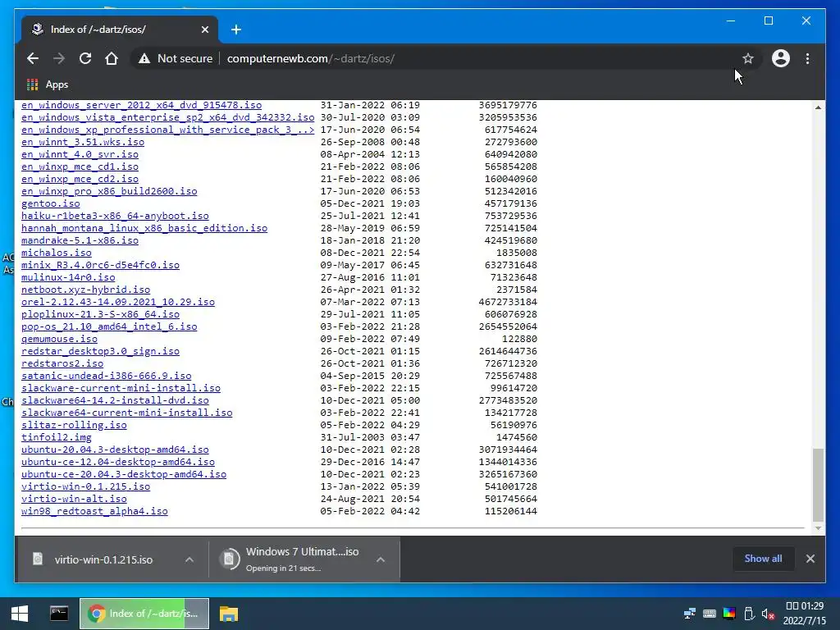
Task: Click haiku-r1beta3-x86_64-anyboot.iso link
Action: (115, 216)
